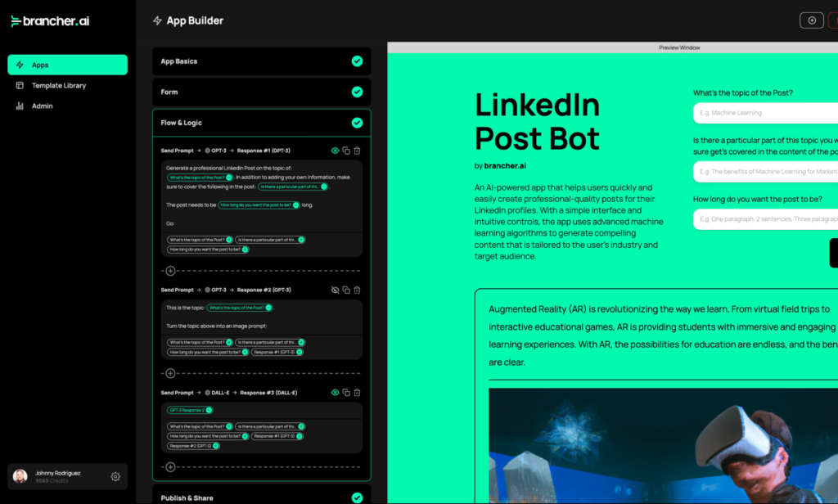Expand the App Basics section
Image resolution: width=838 pixels, height=504 pixels.
click(261, 61)
